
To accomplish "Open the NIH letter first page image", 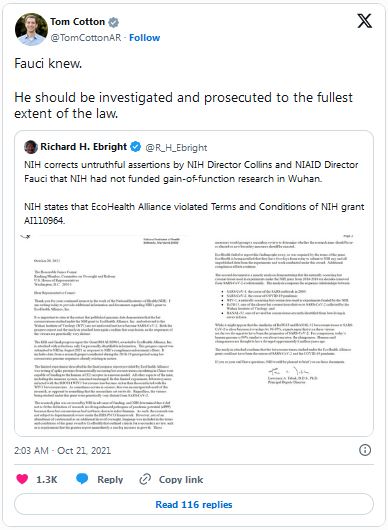I will click(103, 332).
